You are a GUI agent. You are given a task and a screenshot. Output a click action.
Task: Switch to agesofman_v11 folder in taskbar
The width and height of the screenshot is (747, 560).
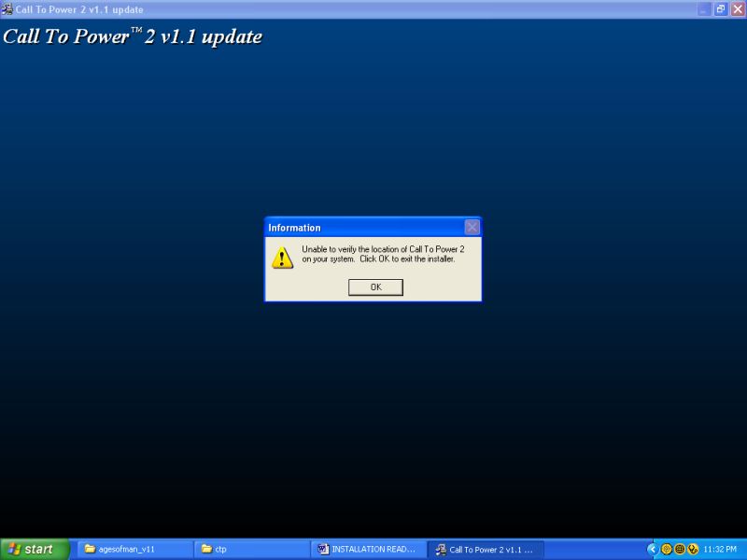134,550
